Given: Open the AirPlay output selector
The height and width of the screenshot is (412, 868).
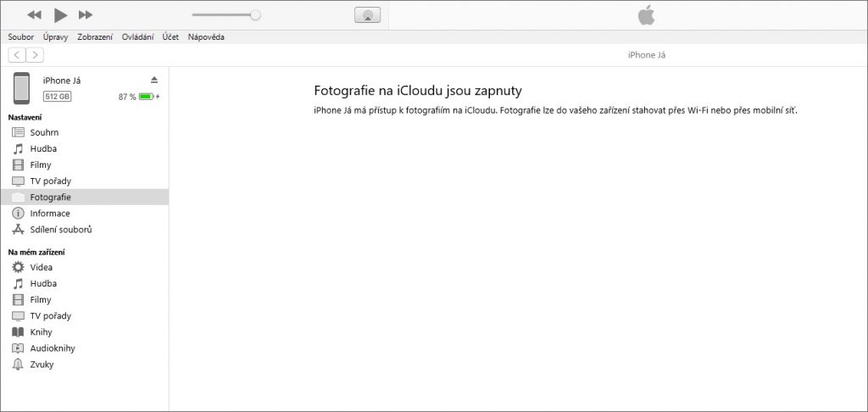Looking at the screenshot, I should click(x=367, y=15).
